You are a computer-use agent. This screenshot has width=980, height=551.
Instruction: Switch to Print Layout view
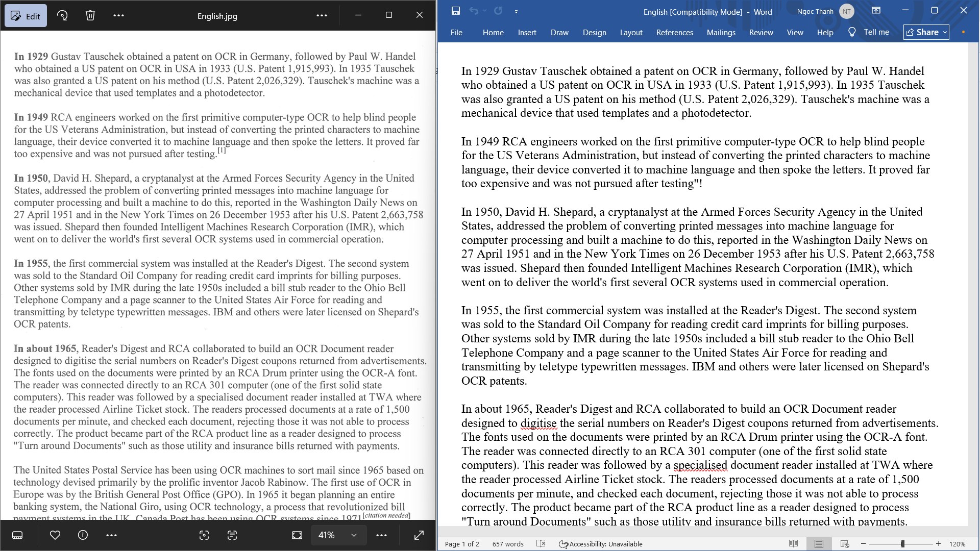point(819,544)
